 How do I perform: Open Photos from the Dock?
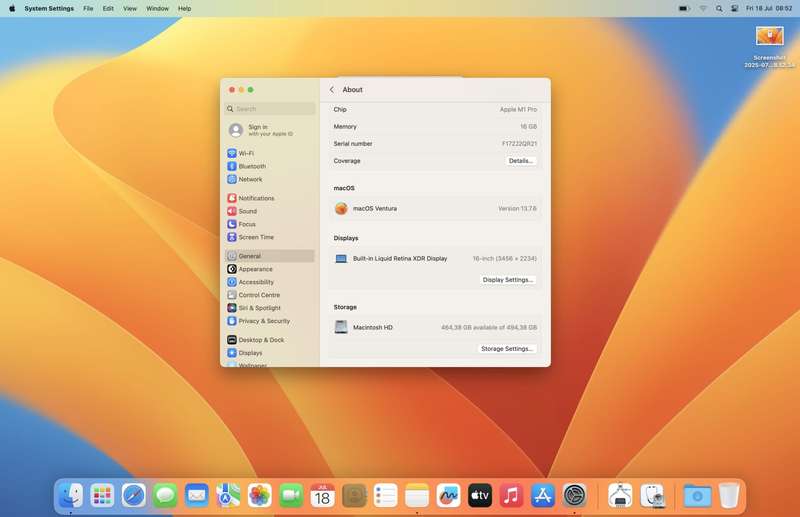click(x=260, y=495)
